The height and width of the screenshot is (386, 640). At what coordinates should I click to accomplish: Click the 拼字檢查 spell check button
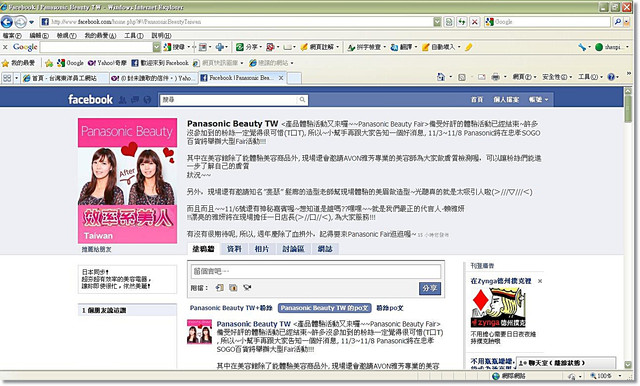(x=364, y=47)
